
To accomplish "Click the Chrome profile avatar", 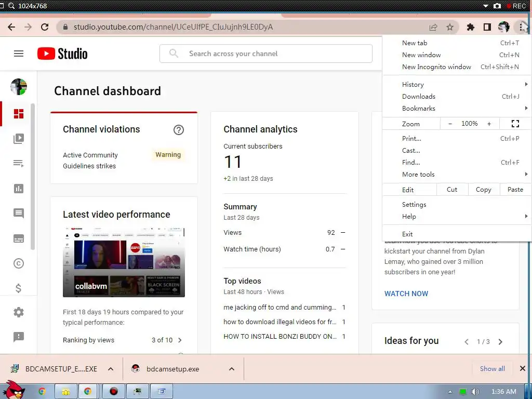I will pos(504,27).
